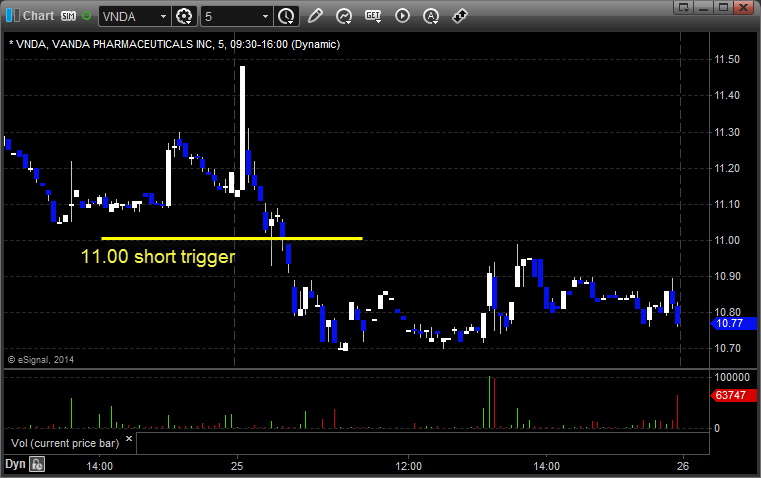Click the play replay button
This screenshot has width=761, height=478.
click(x=402, y=16)
